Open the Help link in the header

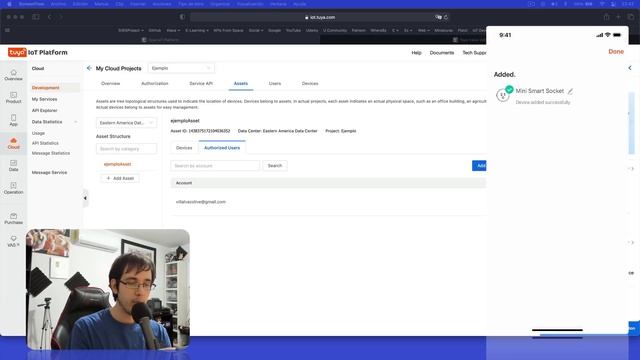[416, 53]
